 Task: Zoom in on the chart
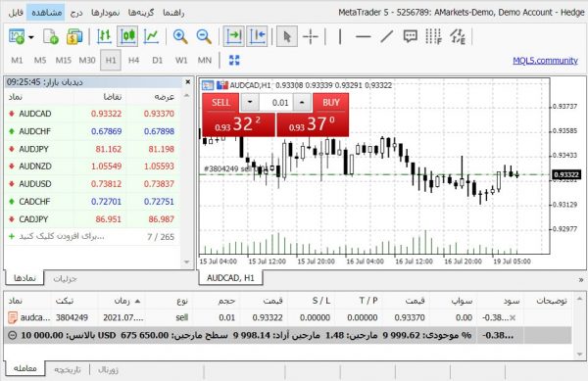(180, 36)
